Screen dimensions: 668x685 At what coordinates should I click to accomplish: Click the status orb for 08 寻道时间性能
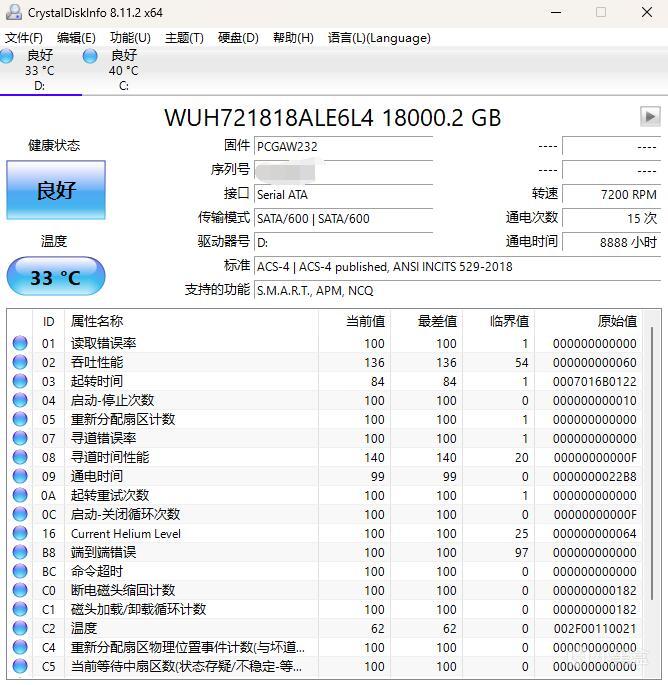[x=20, y=457]
